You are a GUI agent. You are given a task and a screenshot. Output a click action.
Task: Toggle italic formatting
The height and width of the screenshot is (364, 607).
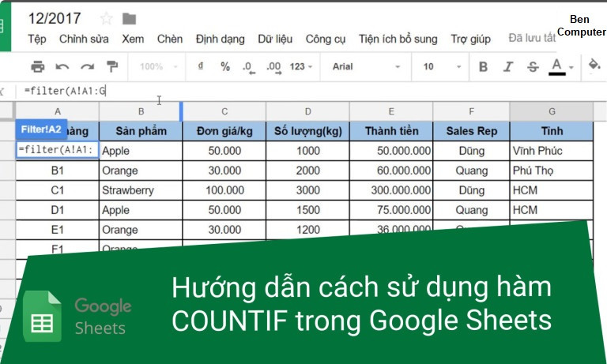click(508, 66)
